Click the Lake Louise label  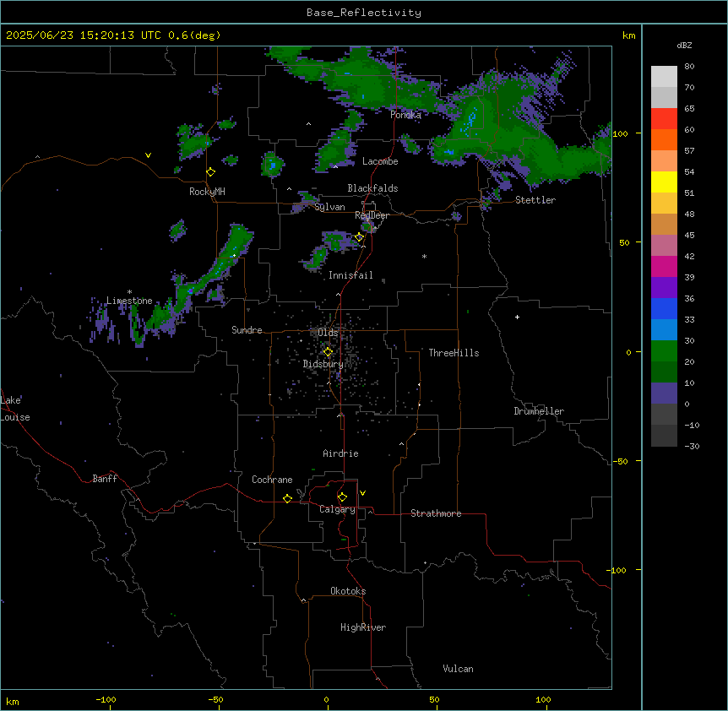click(x=15, y=409)
